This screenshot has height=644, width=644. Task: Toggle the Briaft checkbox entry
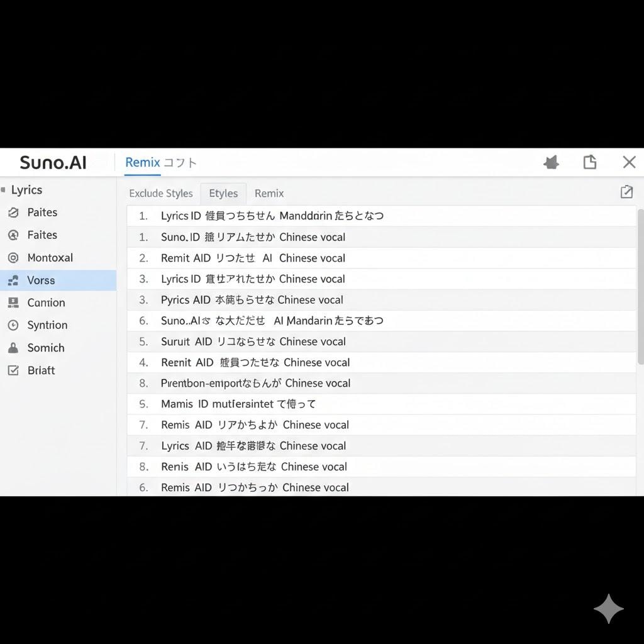(x=41, y=370)
